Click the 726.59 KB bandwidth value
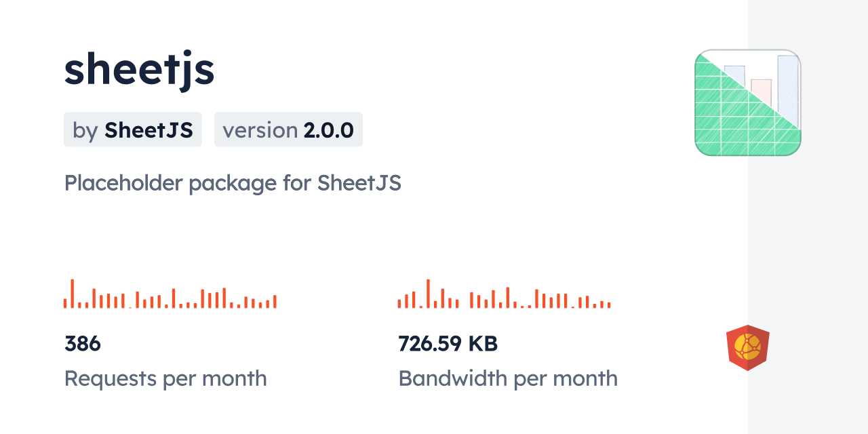The image size is (868, 434). 448,344
